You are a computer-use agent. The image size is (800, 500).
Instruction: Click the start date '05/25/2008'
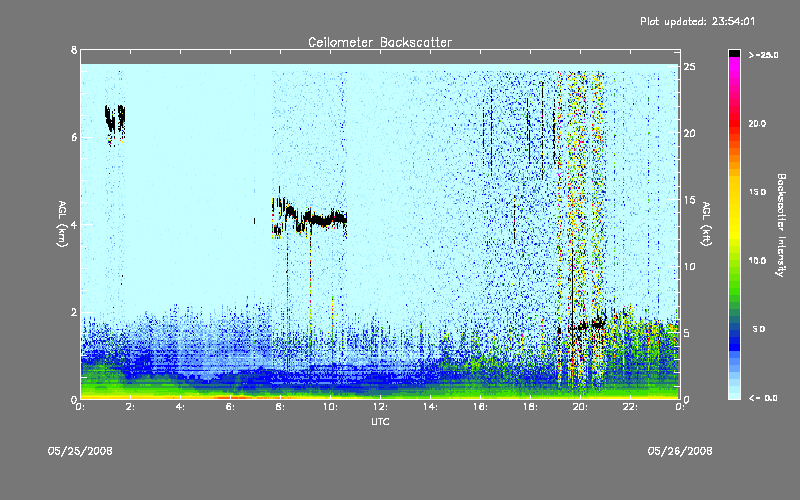[80, 451]
